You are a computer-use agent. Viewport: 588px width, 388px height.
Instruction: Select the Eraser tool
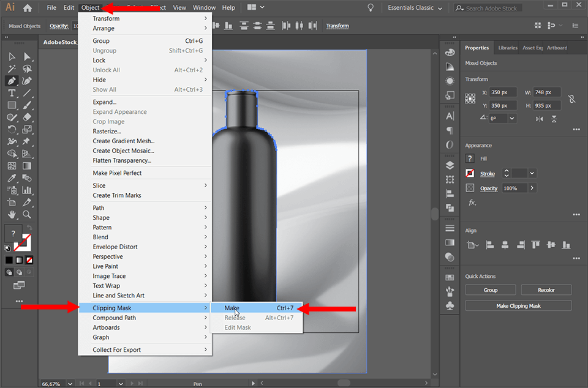click(27, 118)
